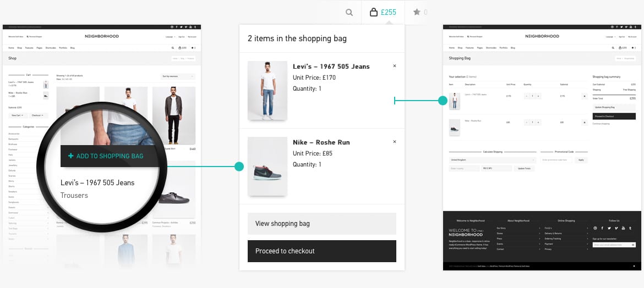The height and width of the screenshot is (288, 644).
Task: Open the Levi's jeans thumbnail in popup
Action: click(267, 90)
